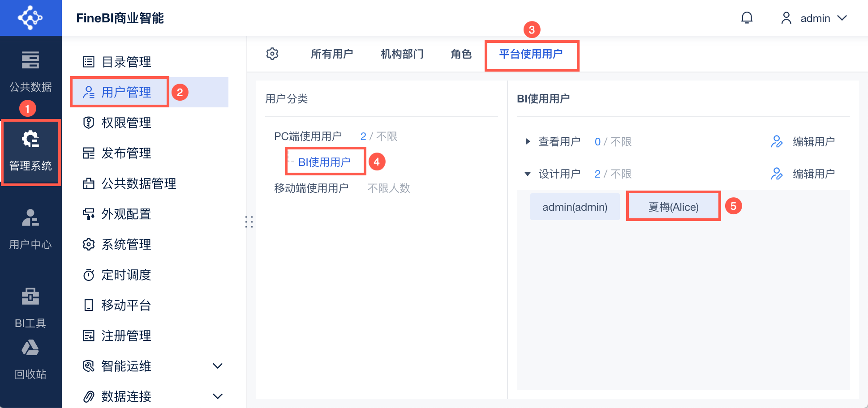Open the user settings gear icon
Screen dimensions: 868x408
click(272, 54)
